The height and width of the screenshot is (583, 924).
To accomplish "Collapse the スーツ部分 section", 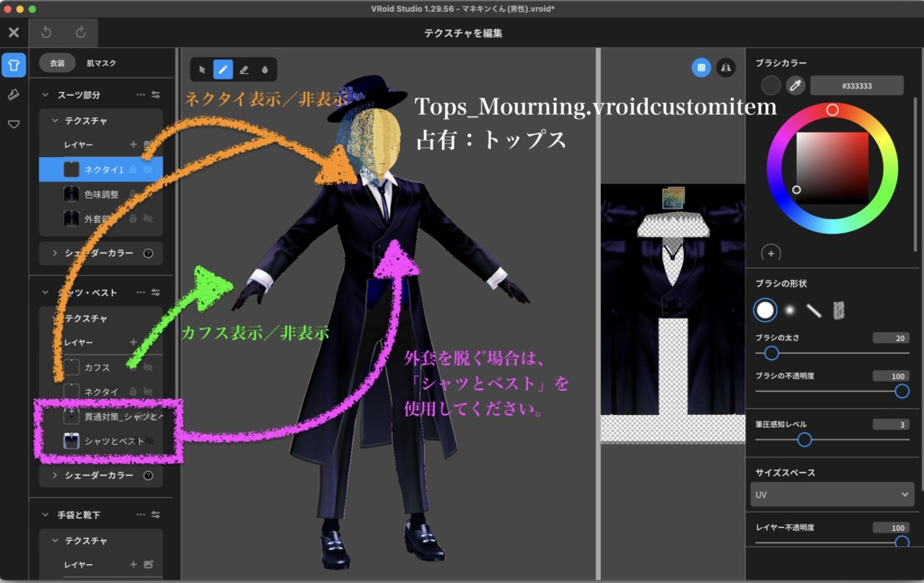I will point(44,94).
